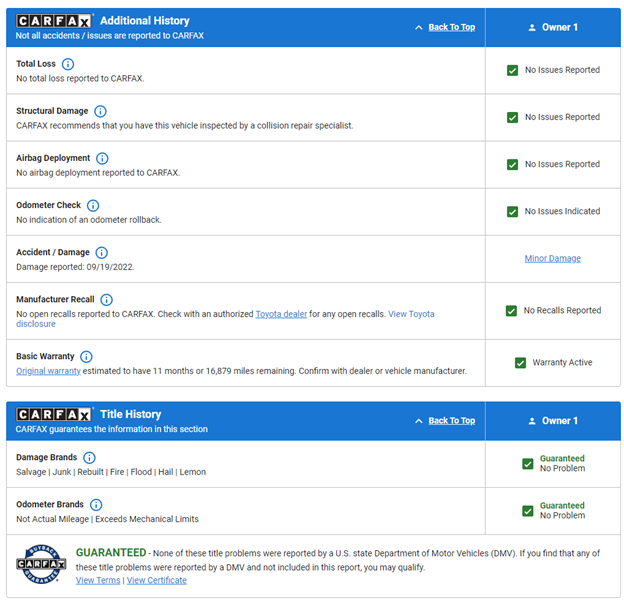The image size is (624, 601).
Task: Click 'No total loss reported to CARFAX.' text
Action: [x=80, y=78]
